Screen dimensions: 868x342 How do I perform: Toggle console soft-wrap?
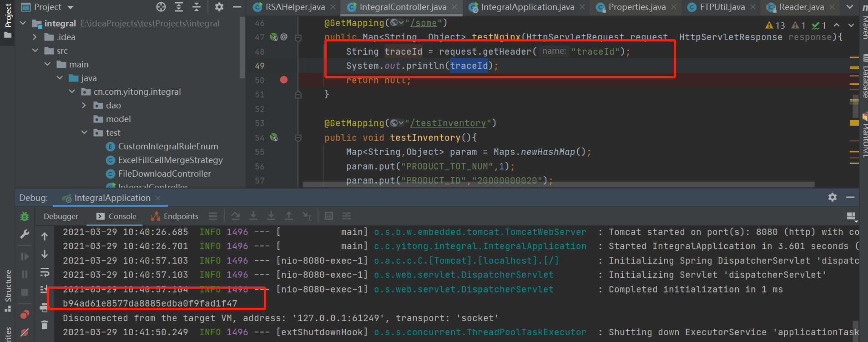[45, 272]
